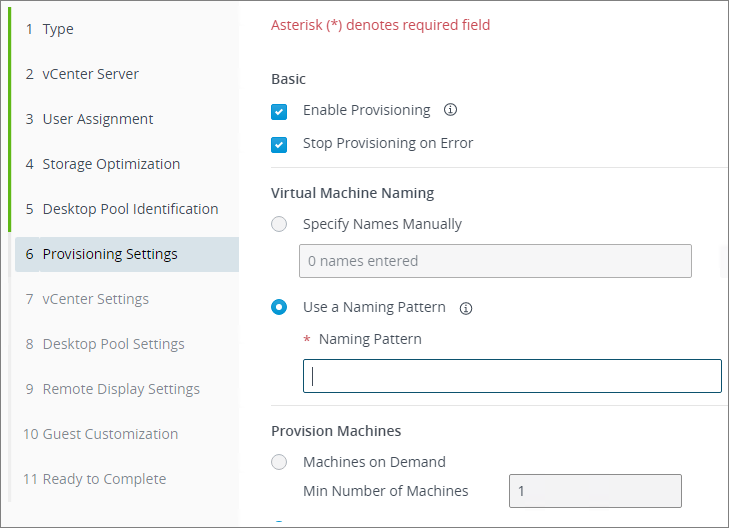Image resolution: width=729 pixels, height=528 pixels.
Task: Open vCenter Settings step
Action: (95, 299)
